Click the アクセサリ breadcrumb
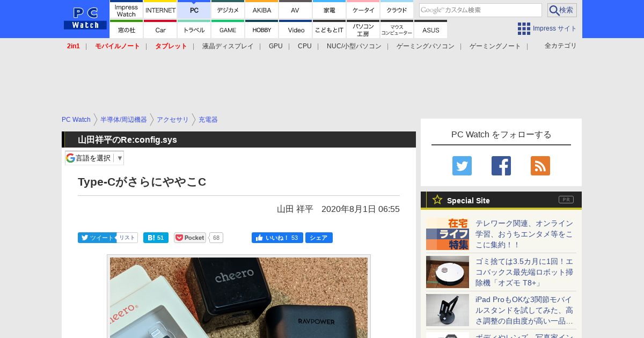Image resolution: width=644 pixels, height=338 pixels. 173,120
